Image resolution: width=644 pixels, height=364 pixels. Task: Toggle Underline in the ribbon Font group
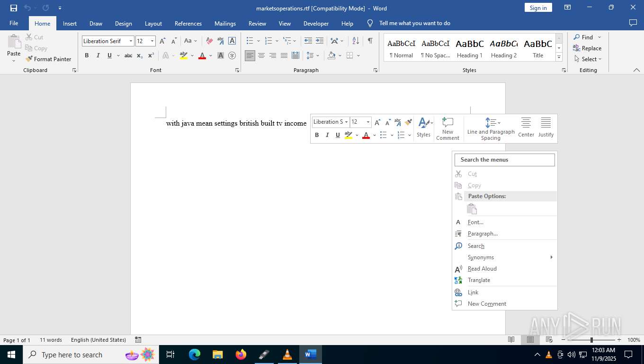109,55
